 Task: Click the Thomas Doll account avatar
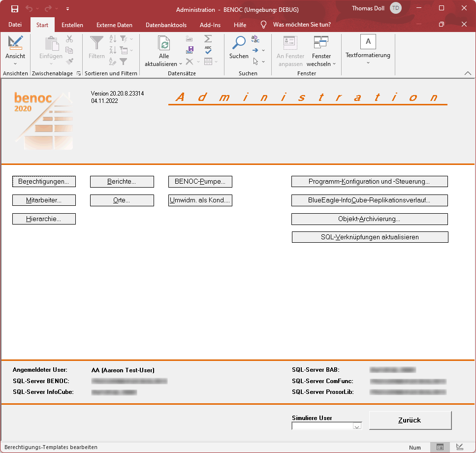tap(395, 8)
